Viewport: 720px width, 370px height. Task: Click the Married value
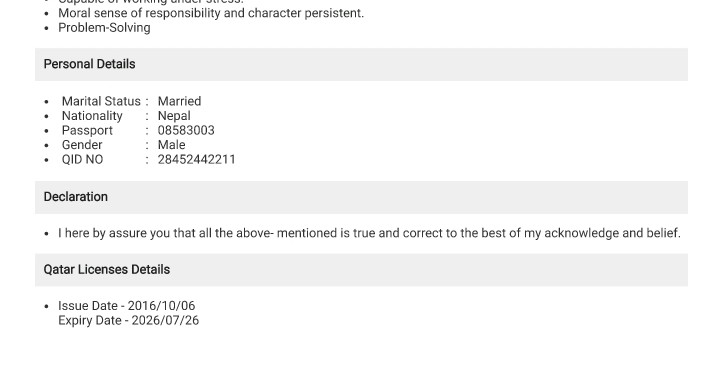[x=180, y=101]
